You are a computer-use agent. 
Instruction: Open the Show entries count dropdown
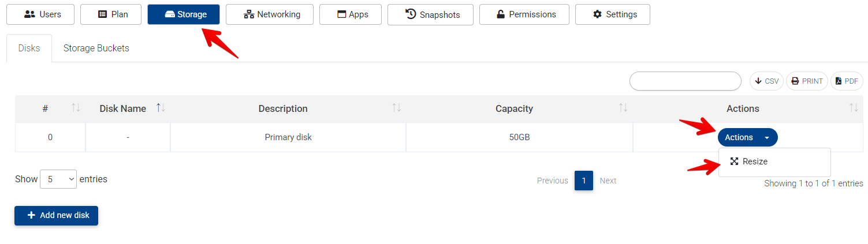58,179
